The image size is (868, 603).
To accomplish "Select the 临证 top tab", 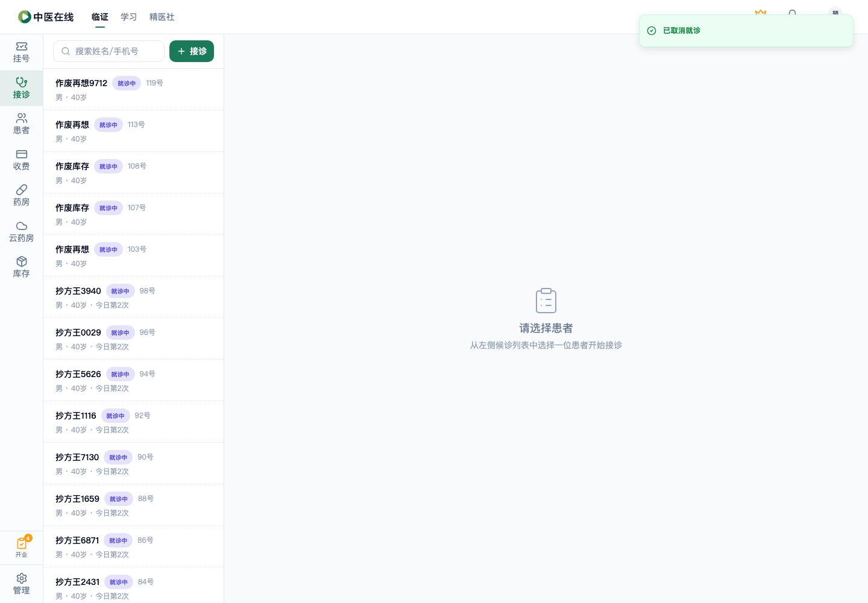I will pyautogui.click(x=100, y=17).
